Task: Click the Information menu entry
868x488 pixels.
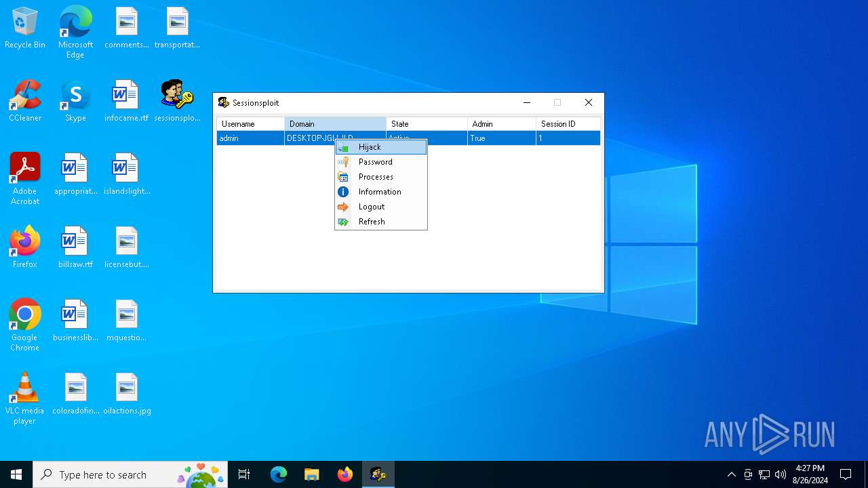Action: tap(381, 192)
